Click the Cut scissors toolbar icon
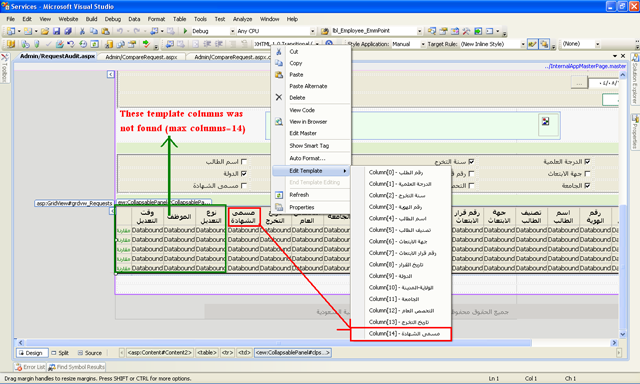The image size is (640, 384). click(82, 31)
